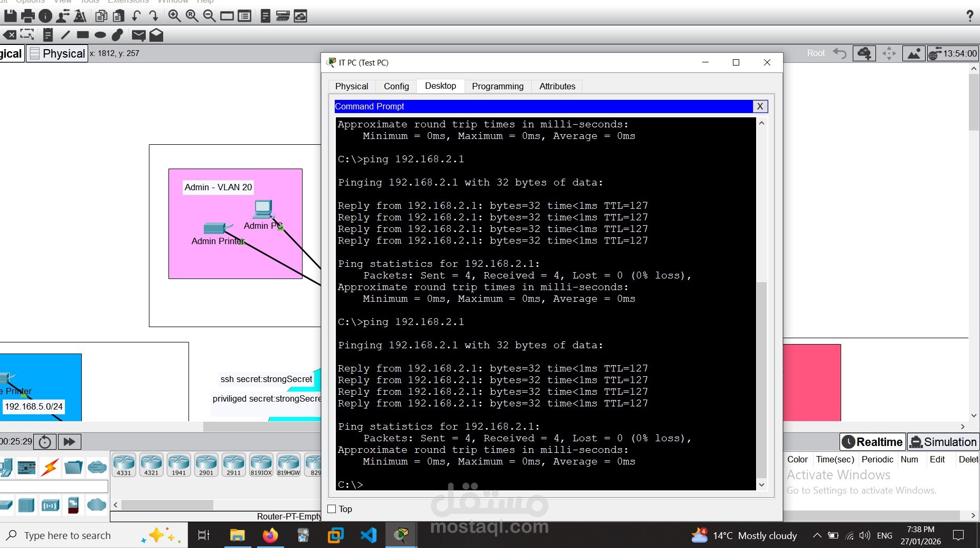Switch to the Physical tab in IT PC window
This screenshot has height=548, width=980.
coord(352,86)
